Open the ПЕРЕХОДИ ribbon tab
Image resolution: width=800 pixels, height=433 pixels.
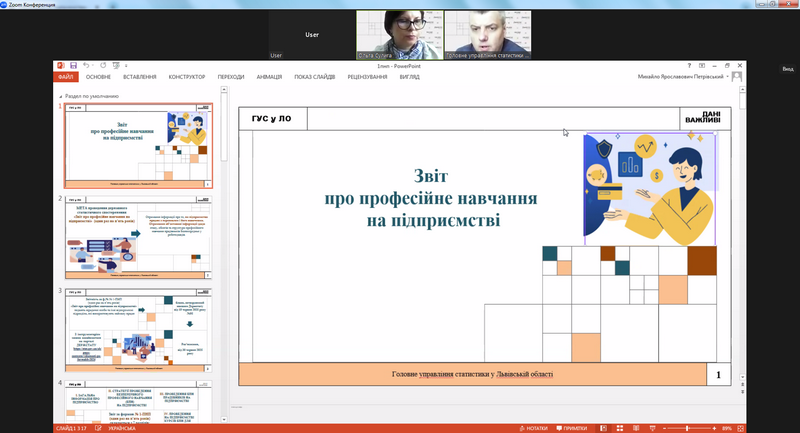pyautogui.click(x=230, y=76)
